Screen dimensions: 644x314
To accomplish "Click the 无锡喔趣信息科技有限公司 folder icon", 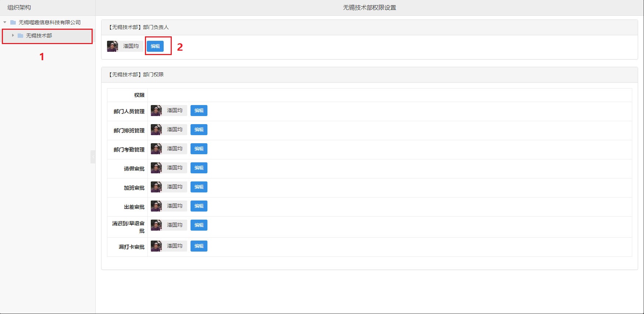I will point(13,22).
